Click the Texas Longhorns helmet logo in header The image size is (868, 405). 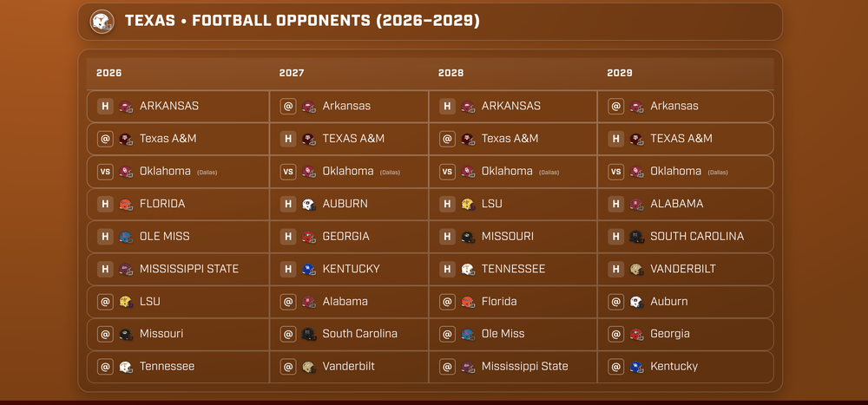pyautogui.click(x=102, y=22)
